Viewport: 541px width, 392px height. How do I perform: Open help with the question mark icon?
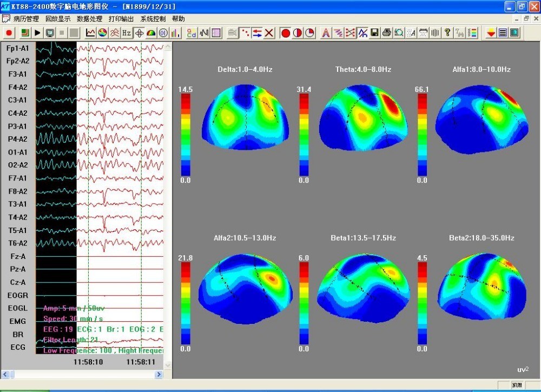click(446, 33)
